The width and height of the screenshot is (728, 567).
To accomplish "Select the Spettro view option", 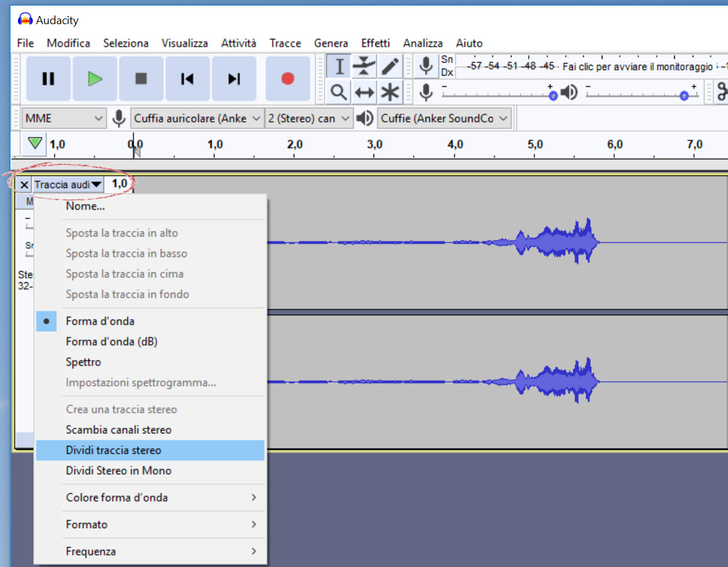I will [150, 362].
